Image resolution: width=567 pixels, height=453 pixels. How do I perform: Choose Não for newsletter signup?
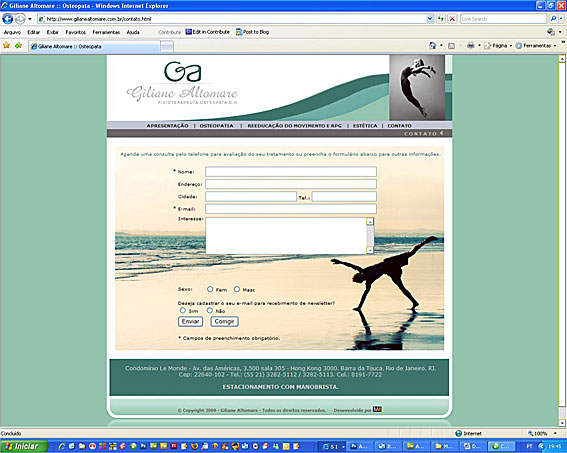(x=210, y=311)
